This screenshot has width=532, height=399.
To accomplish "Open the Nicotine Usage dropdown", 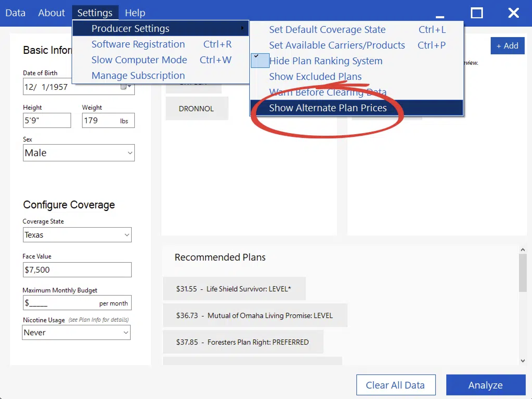I will (x=126, y=332).
